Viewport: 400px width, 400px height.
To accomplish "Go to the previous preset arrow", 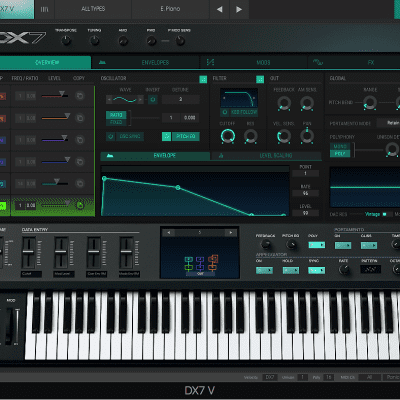I will 220,9.
